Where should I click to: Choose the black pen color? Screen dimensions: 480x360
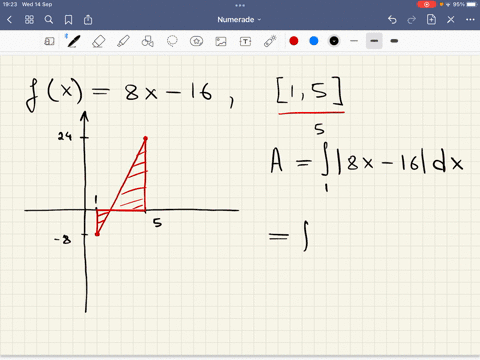point(334,41)
